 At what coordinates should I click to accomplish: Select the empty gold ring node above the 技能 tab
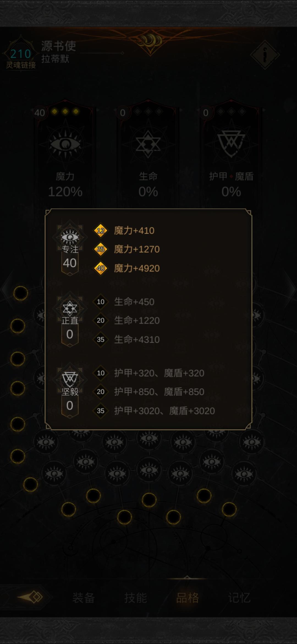point(125,517)
